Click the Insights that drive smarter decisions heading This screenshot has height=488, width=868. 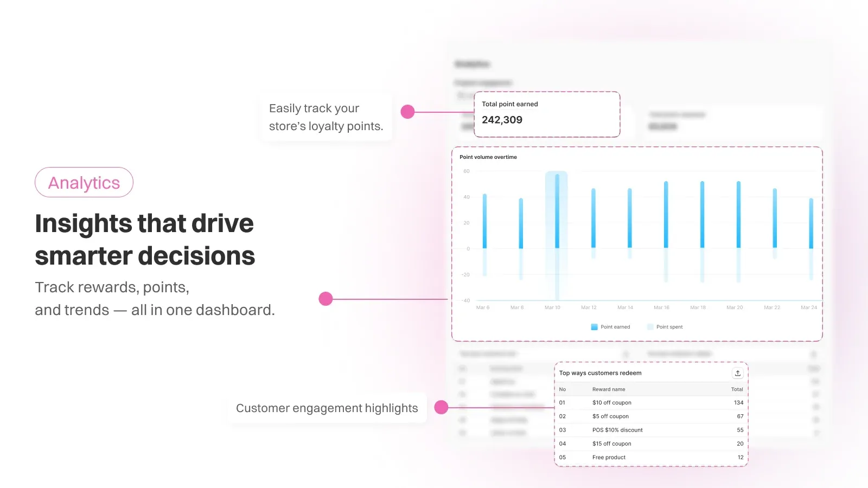click(145, 240)
